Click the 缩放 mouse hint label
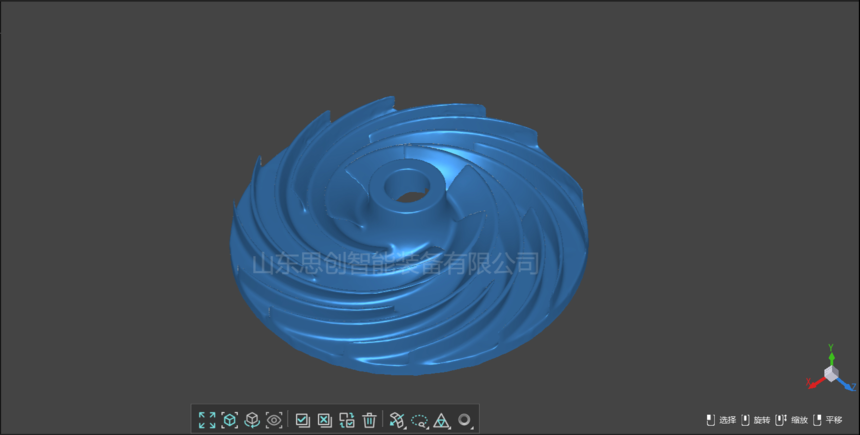This screenshot has width=860, height=435. click(799, 420)
